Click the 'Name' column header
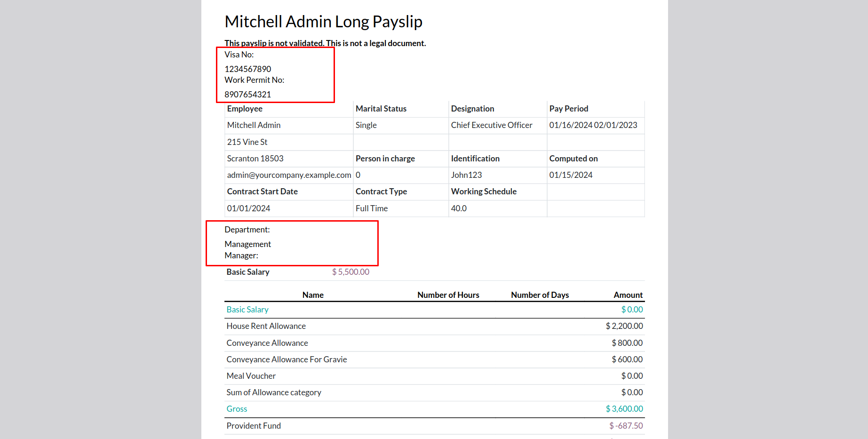Image resolution: width=868 pixels, height=439 pixels. point(313,295)
